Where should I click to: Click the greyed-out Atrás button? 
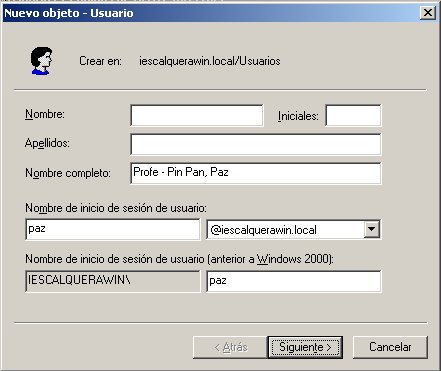230,347
